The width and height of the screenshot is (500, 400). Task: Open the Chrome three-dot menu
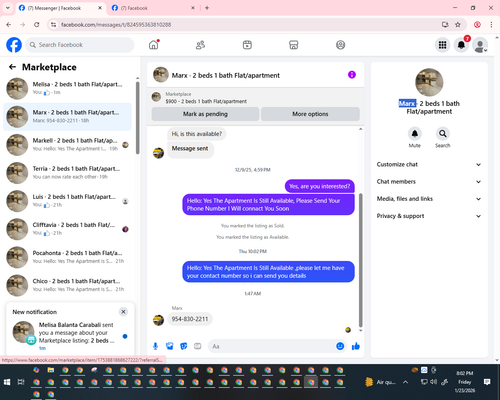click(491, 25)
